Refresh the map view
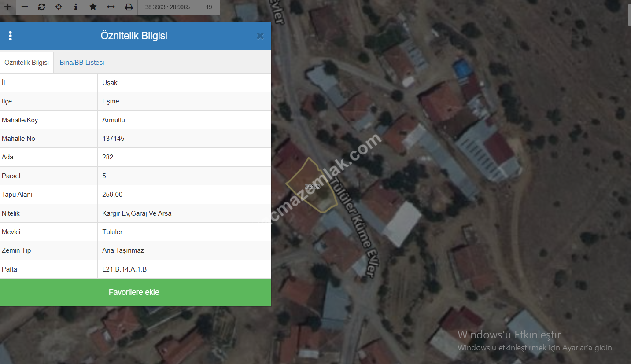Image resolution: width=631 pixels, height=364 pixels. (x=42, y=7)
